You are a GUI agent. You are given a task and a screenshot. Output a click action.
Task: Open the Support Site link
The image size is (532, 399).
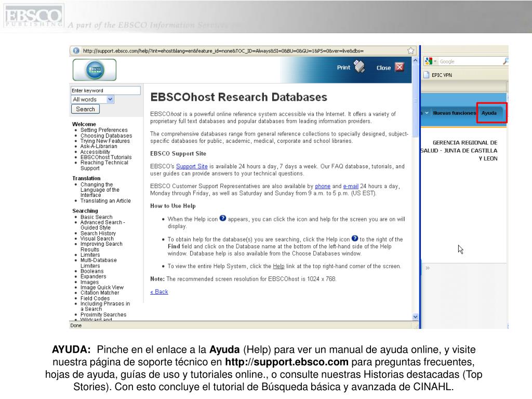(192, 166)
